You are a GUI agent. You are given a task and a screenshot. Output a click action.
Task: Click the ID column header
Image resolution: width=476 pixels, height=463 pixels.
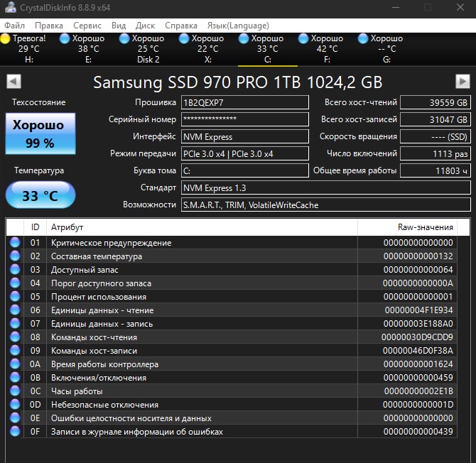[x=35, y=227]
